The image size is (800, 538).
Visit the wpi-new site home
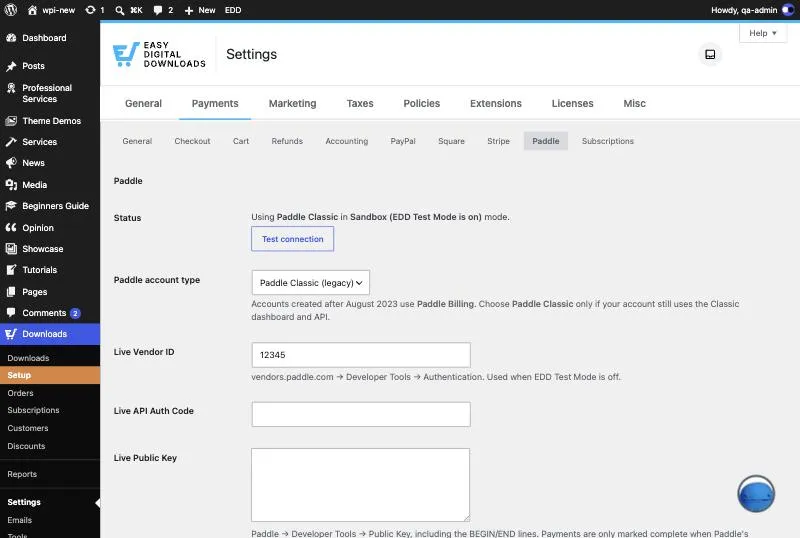[x=51, y=10]
